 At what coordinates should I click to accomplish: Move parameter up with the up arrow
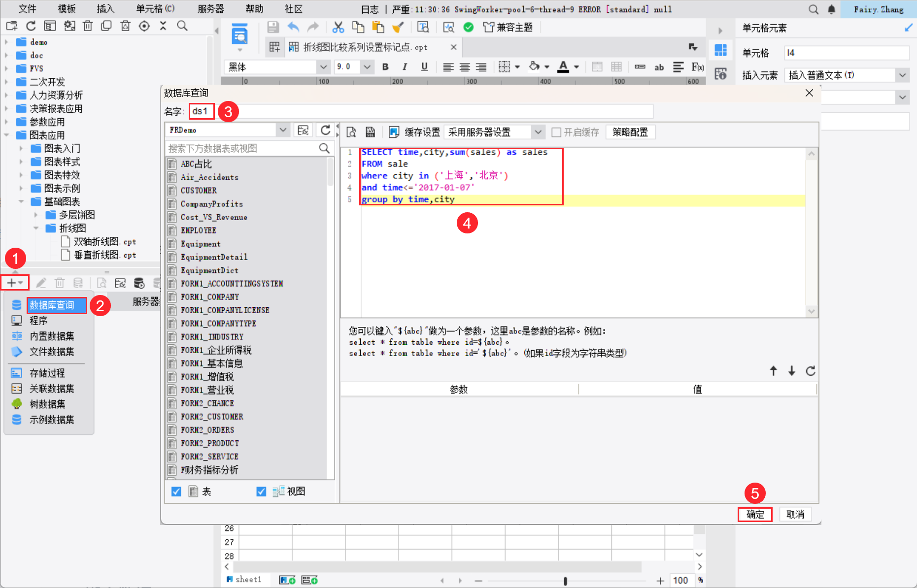[774, 371]
